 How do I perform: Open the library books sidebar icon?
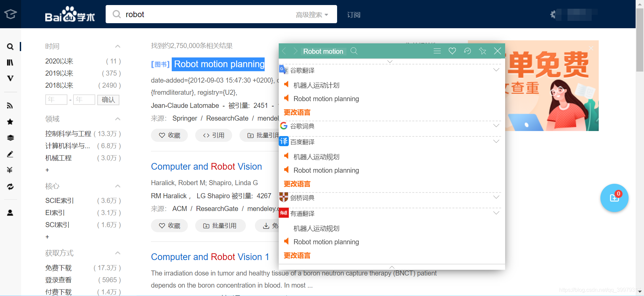click(10, 62)
